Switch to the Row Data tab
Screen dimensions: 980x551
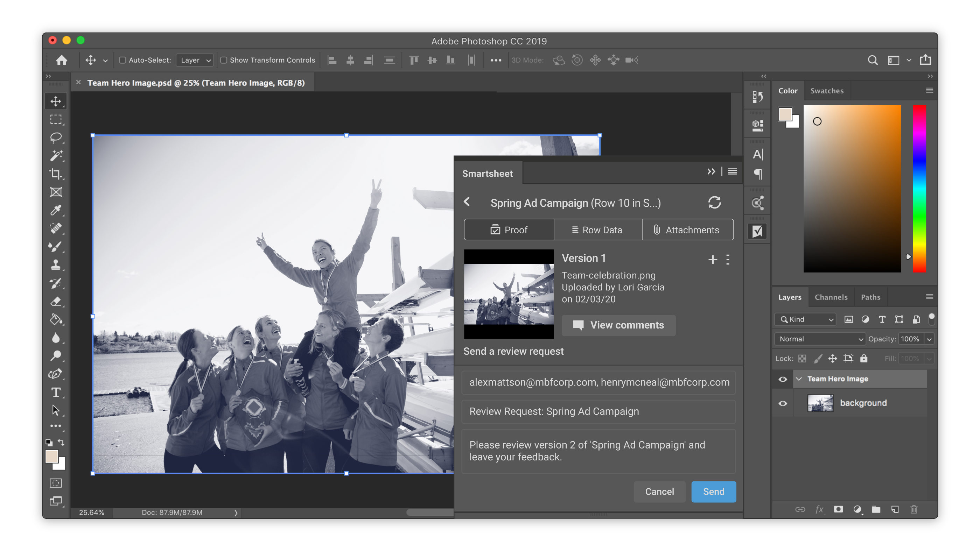point(598,230)
